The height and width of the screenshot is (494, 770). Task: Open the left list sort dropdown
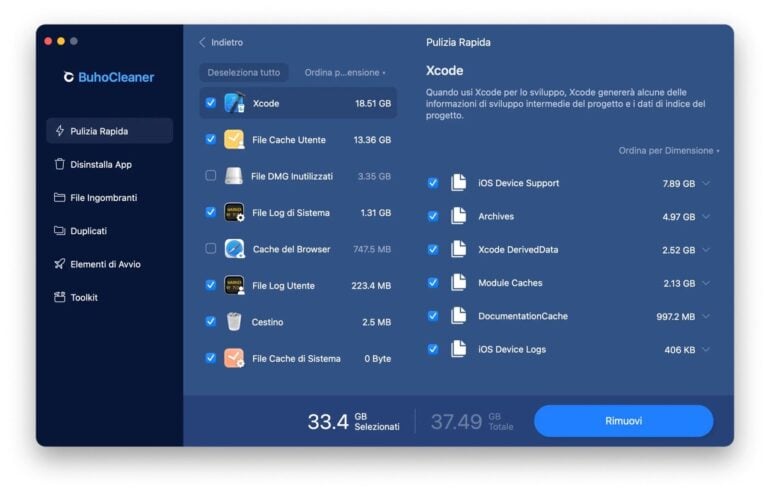point(345,72)
